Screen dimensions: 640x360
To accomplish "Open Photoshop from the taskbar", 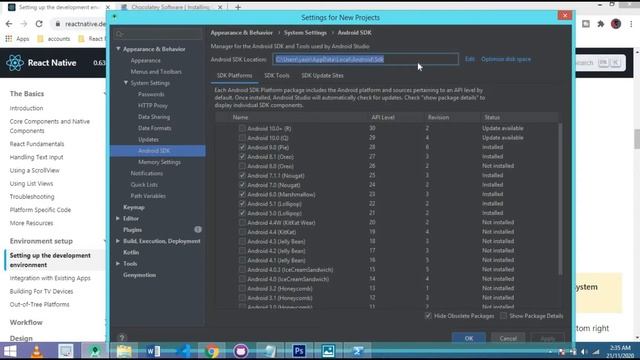I will tap(299, 351).
